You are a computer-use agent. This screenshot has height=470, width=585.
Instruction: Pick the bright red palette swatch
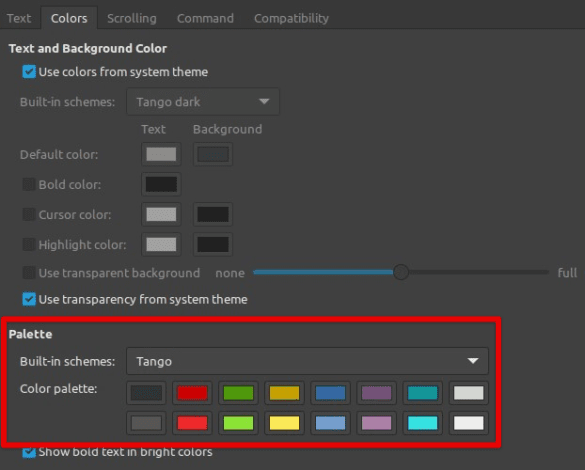coord(192,423)
